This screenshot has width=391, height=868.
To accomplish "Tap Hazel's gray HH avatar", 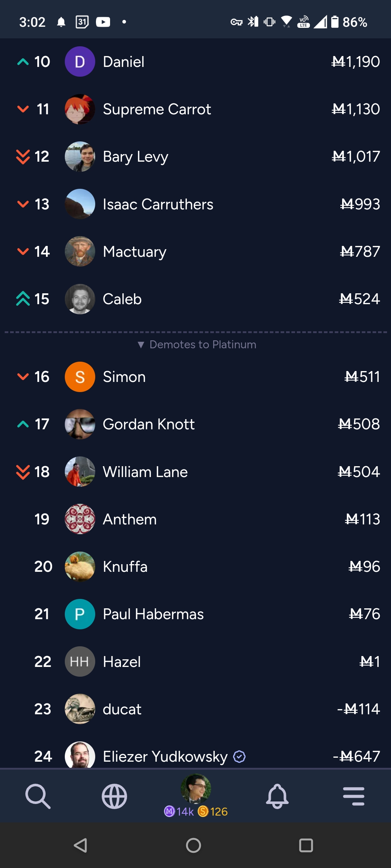I will pyautogui.click(x=80, y=661).
